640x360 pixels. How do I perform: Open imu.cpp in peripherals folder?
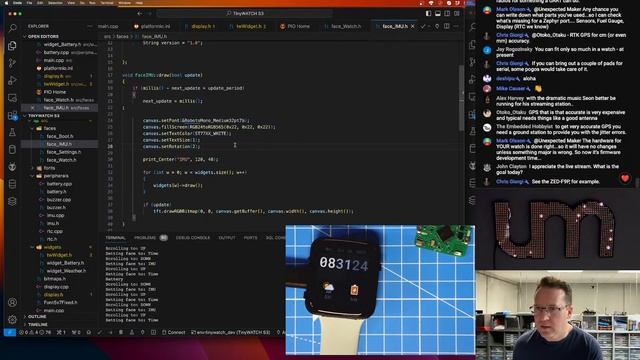point(55,216)
